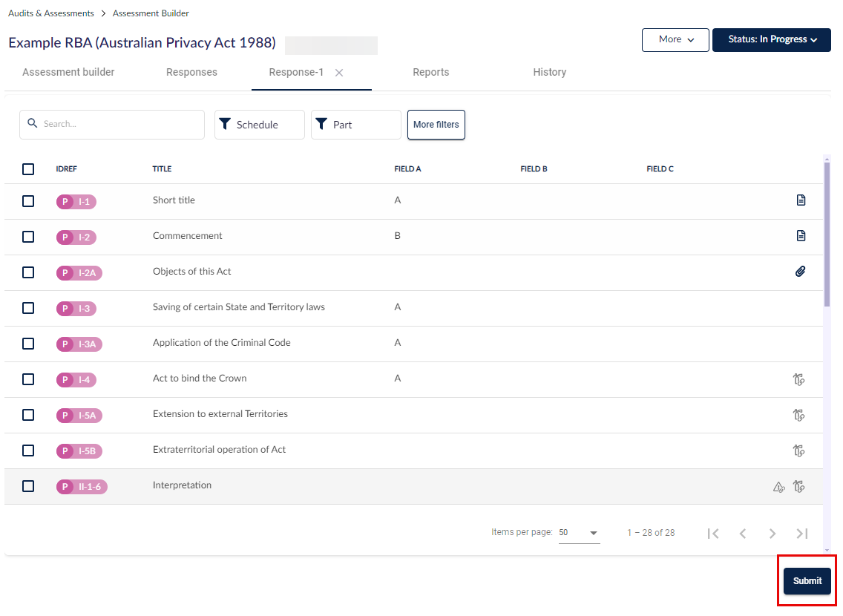
Task: Open the Status: In Progress dropdown
Action: coord(772,40)
